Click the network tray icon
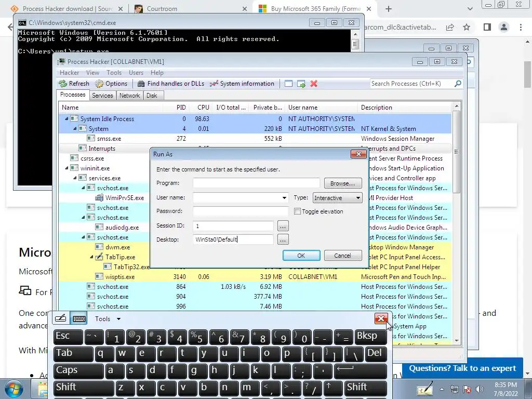The image size is (532, 399). click(454, 389)
